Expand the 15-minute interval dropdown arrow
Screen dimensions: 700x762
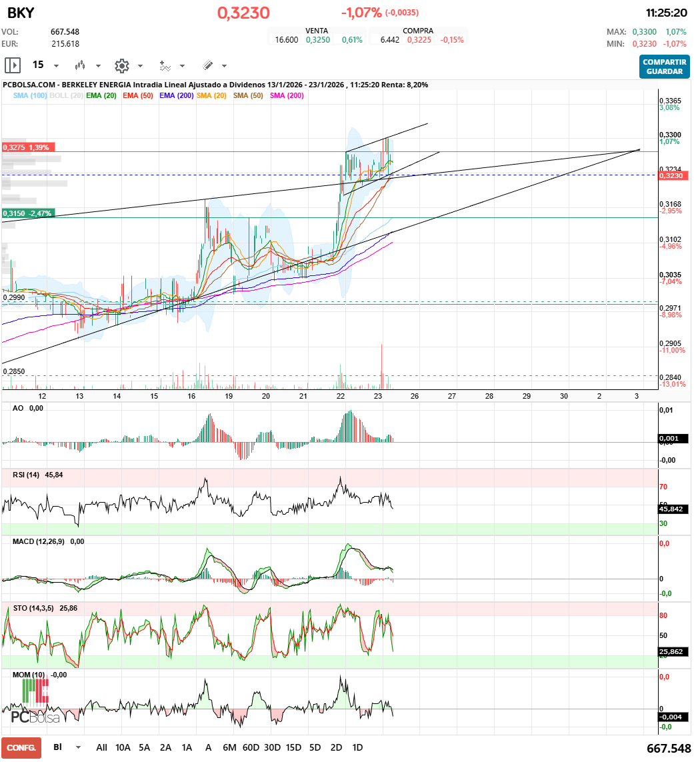pos(56,66)
